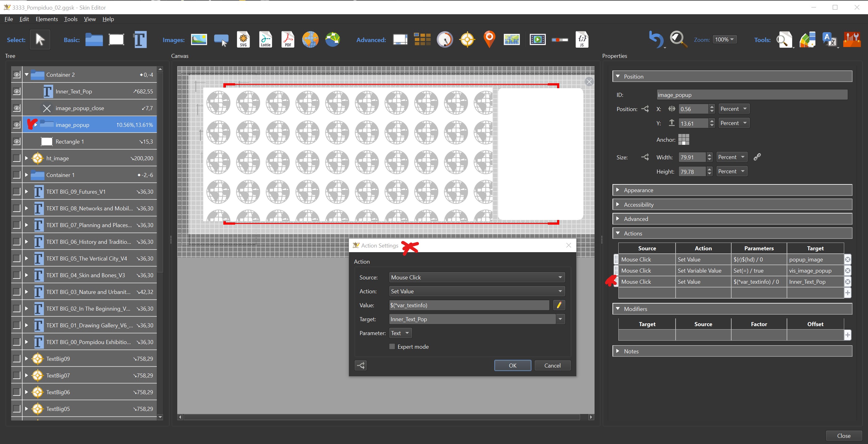Expand the Appearance section
Viewport: 868px width, 444px height.
point(732,190)
